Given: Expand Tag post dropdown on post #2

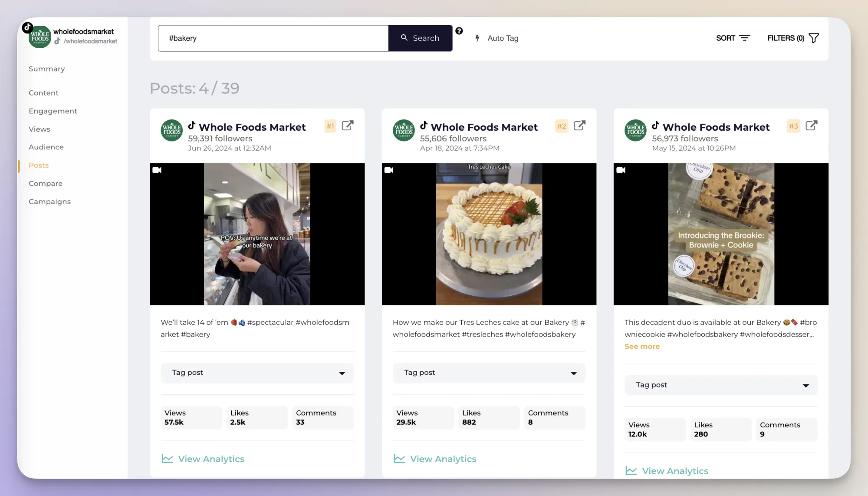Looking at the screenshot, I should click(x=489, y=373).
